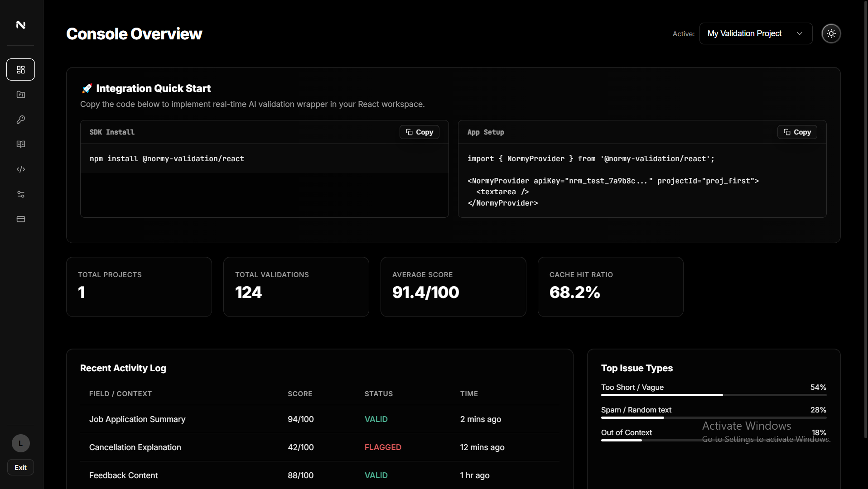868x489 pixels.
Task: Open the projects folder sidebar icon
Action: pyautogui.click(x=21, y=95)
